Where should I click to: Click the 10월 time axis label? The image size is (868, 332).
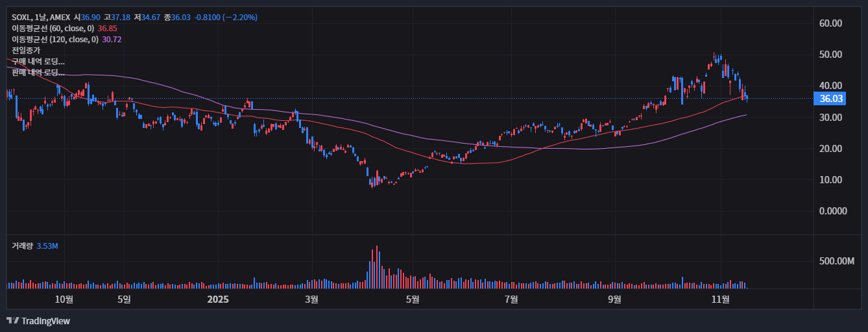(64, 299)
